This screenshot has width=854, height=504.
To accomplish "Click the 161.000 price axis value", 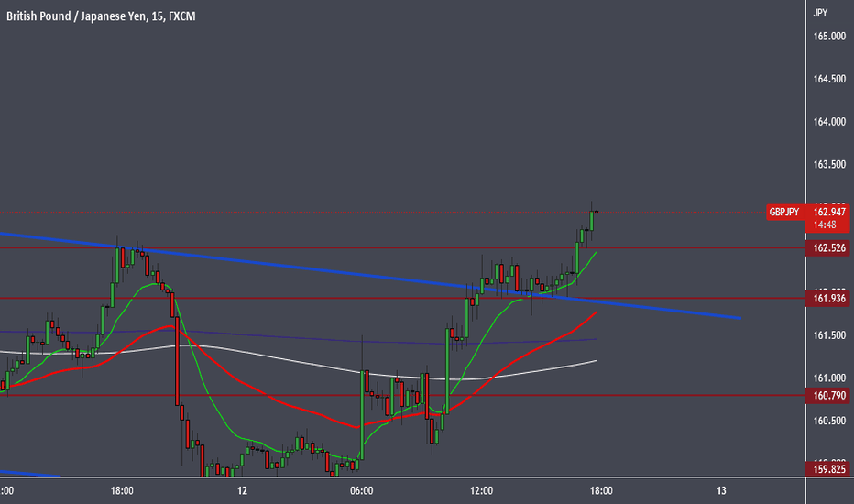I will point(829,378).
